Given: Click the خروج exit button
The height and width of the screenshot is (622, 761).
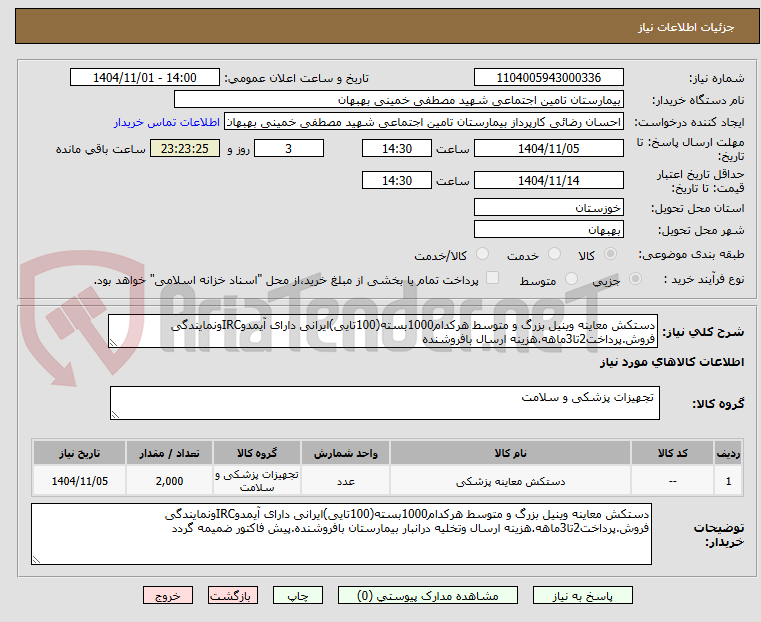Looking at the screenshot, I should point(168,595).
